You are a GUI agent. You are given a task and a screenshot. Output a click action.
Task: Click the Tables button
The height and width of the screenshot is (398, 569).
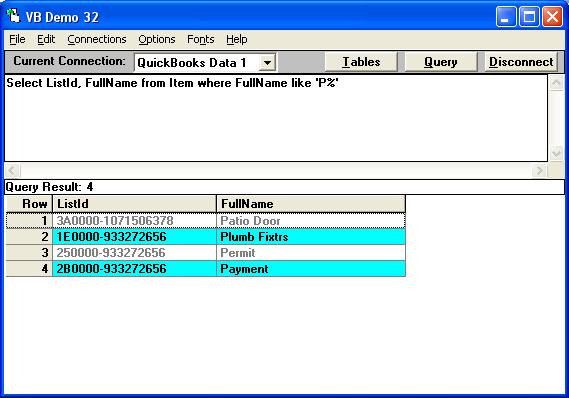(x=361, y=62)
